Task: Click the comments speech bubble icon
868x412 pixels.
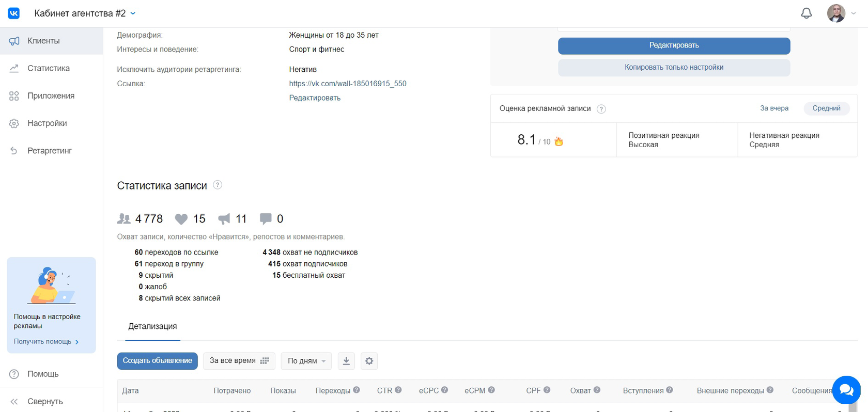Action: (266, 219)
